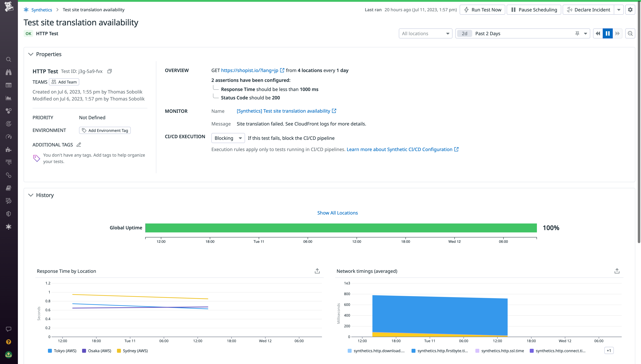Copy the Test ID using the copy icon

109,71
